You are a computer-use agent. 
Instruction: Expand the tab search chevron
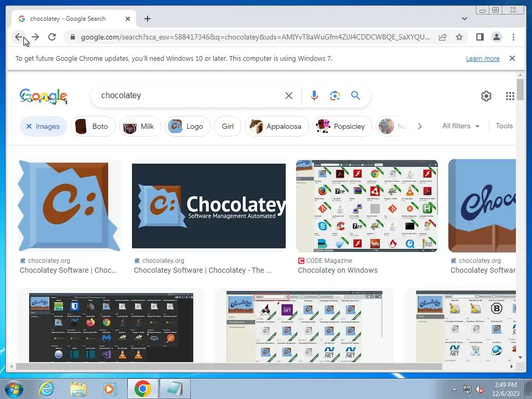(x=464, y=19)
